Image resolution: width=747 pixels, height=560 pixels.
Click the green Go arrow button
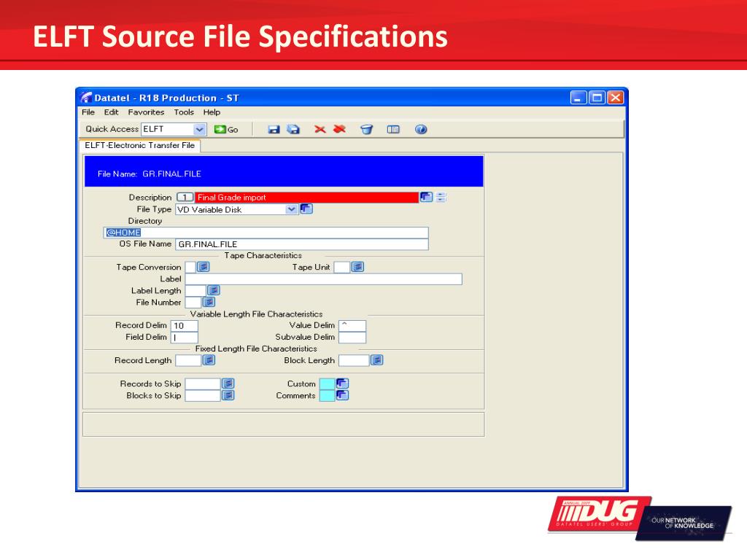point(226,130)
